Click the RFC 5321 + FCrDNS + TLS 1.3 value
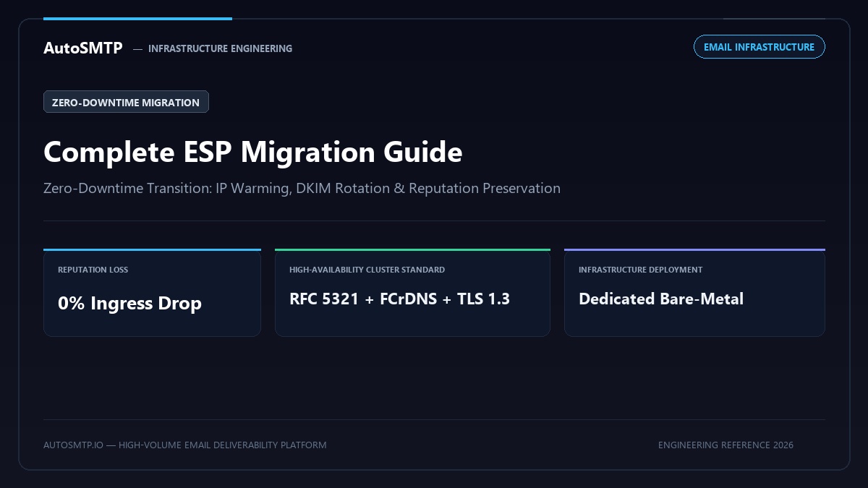The image size is (868, 488). coord(399,299)
